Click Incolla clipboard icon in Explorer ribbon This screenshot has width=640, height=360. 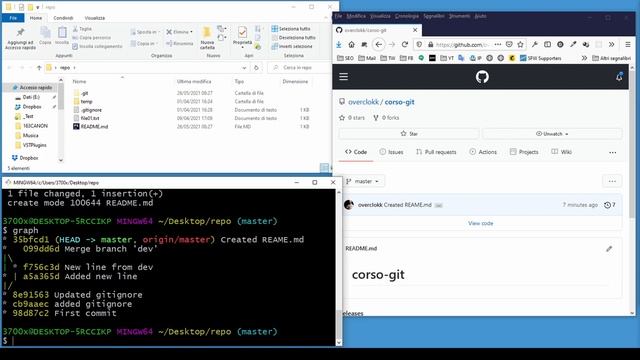click(x=62, y=33)
